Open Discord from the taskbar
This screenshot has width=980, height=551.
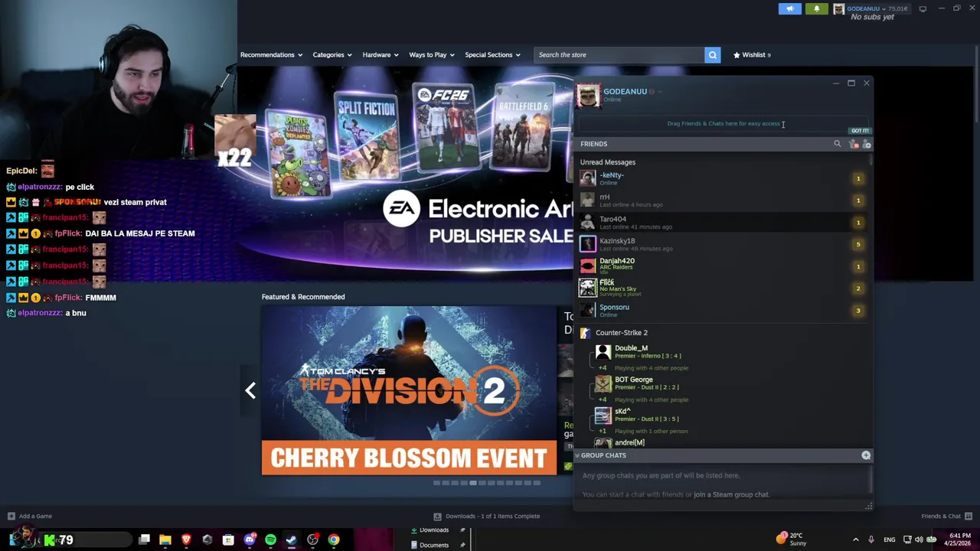[250, 540]
